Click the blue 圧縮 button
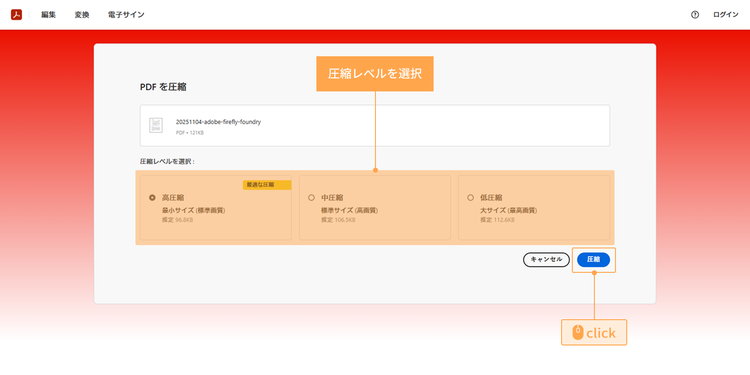The image size is (750, 375). tap(594, 260)
